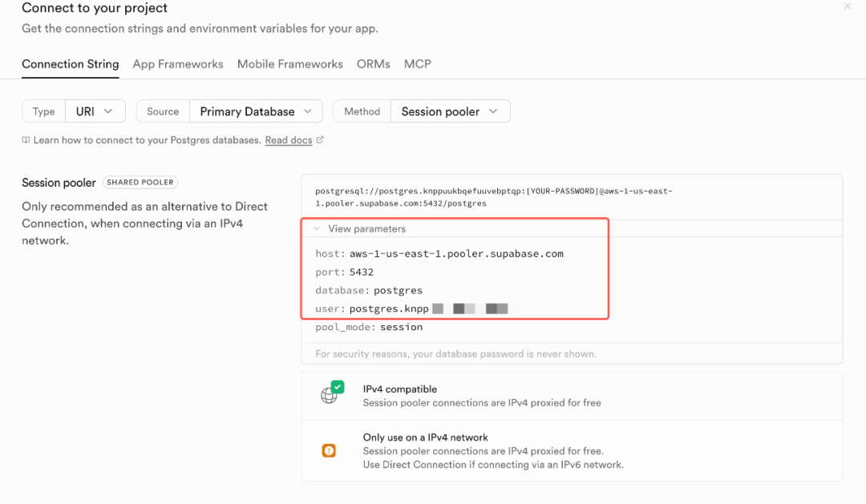Open the Read docs link
Viewport: 866px width, 504px height.
click(289, 140)
